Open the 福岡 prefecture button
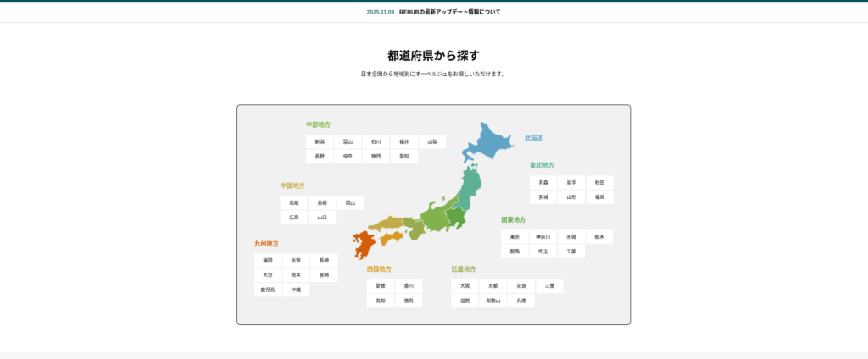 click(x=268, y=261)
